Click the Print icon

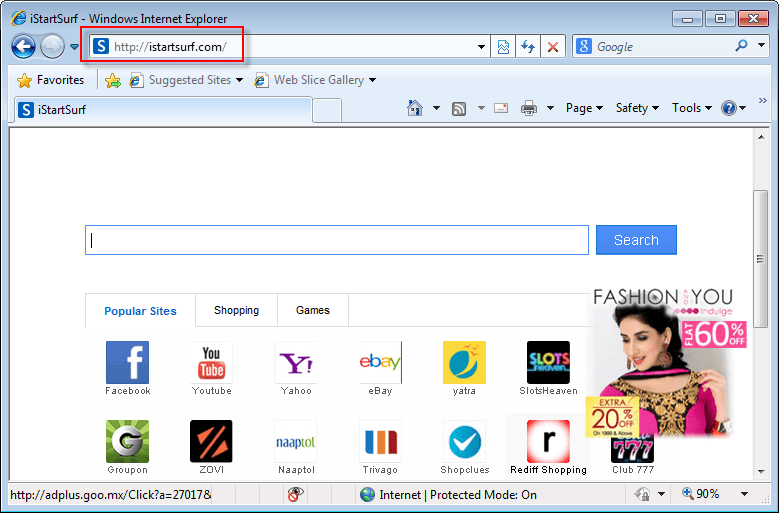tap(529, 108)
